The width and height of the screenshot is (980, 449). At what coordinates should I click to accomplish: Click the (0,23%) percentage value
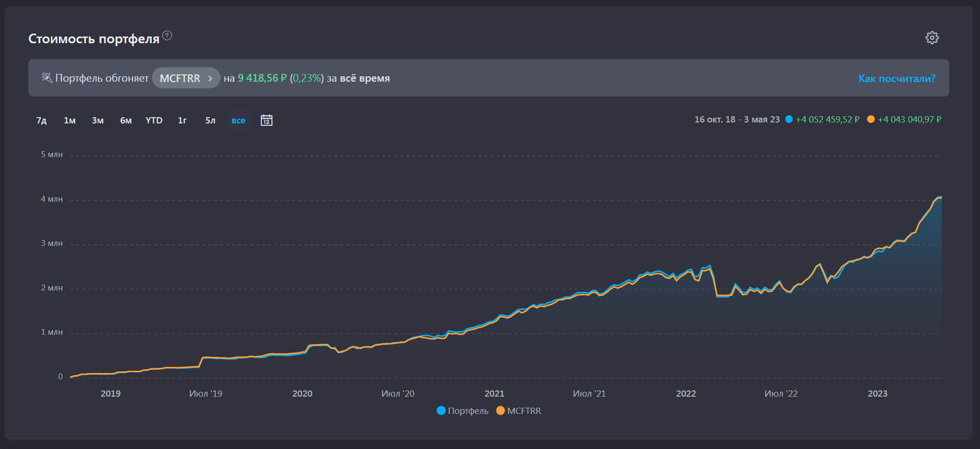click(x=307, y=78)
